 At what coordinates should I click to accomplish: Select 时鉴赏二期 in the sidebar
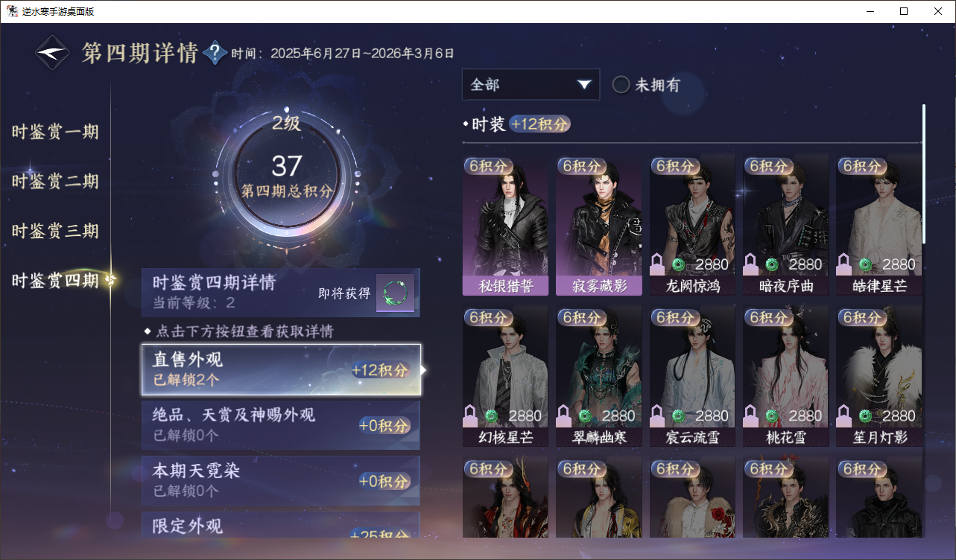click(x=55, y=182)
